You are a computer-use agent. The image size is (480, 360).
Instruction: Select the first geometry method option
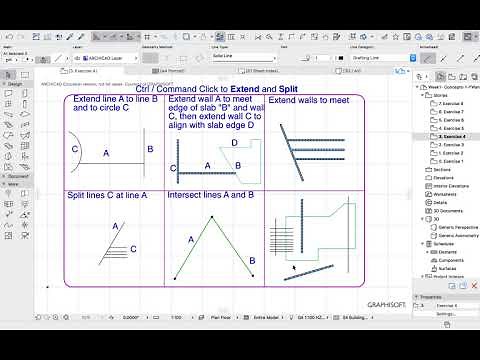coord(150,58)
